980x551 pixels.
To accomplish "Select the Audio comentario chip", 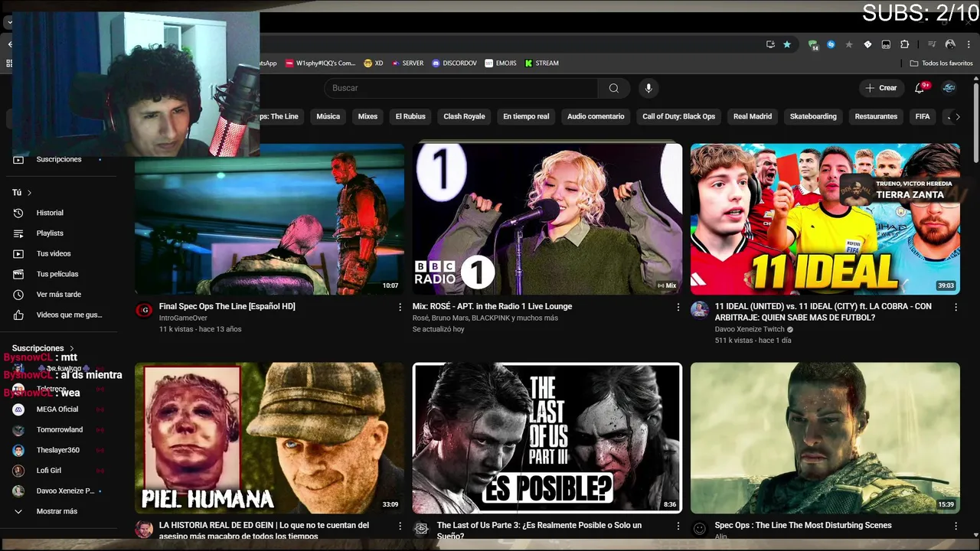I will click(x=596, y=116).
